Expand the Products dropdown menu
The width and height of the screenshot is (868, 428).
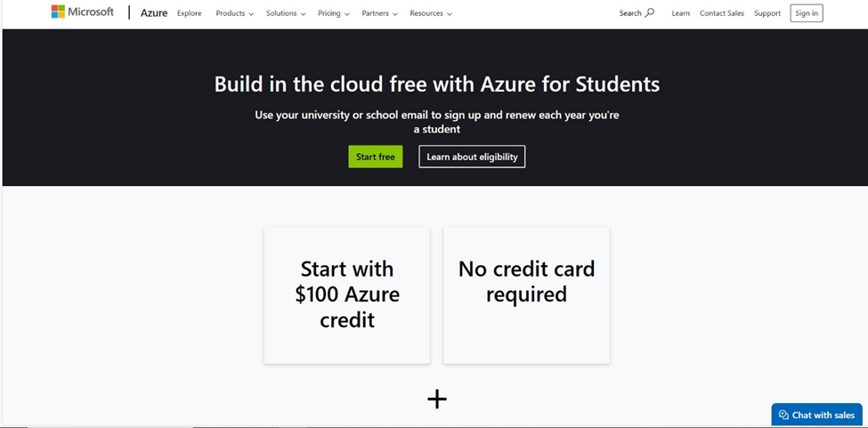coord(235,13)
